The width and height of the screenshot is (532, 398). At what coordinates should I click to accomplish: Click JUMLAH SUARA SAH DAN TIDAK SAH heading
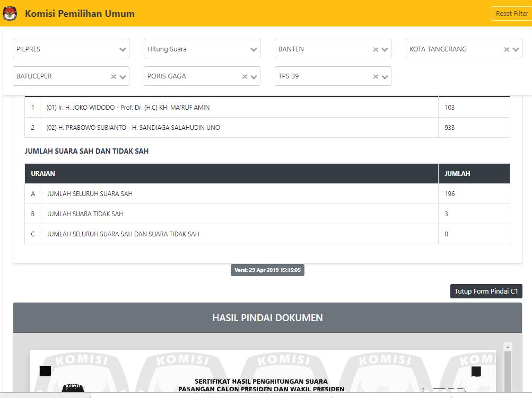click(x=86, y=151)
